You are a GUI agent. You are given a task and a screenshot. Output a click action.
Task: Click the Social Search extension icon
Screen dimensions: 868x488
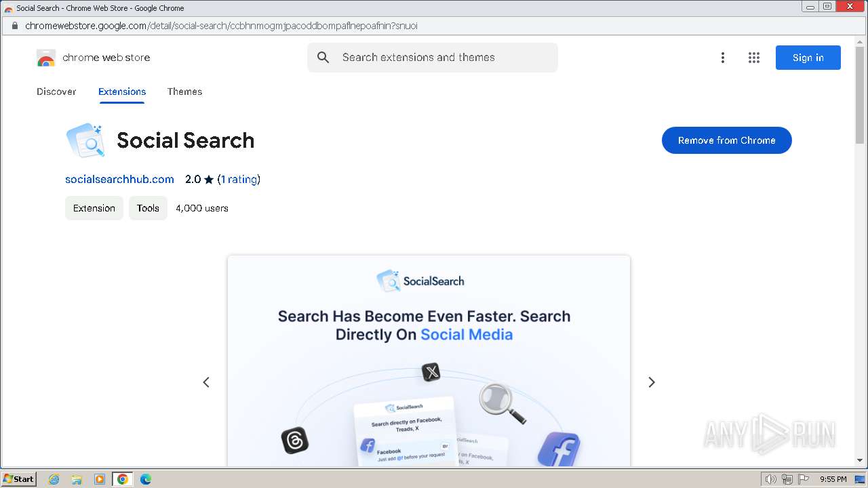tap(85, 140)
